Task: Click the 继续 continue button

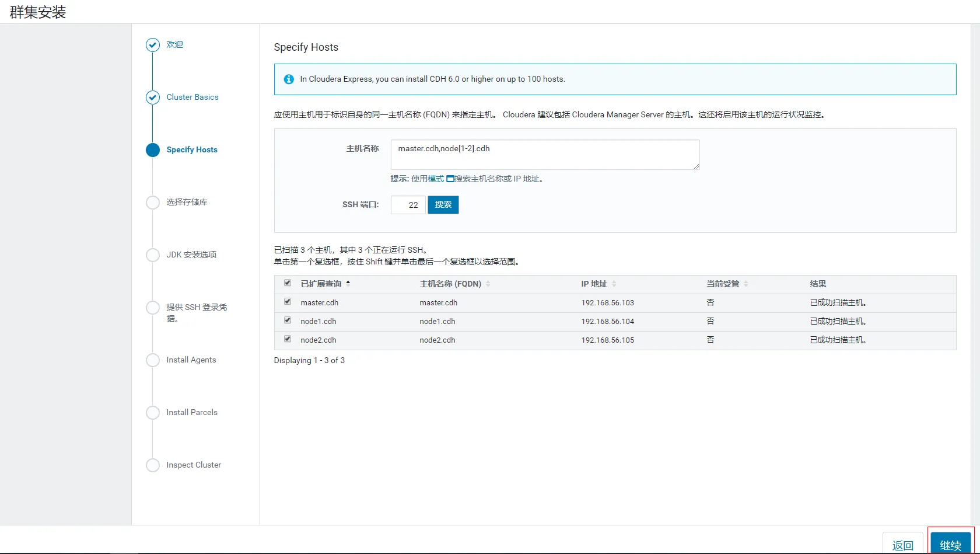Action: 950,545
